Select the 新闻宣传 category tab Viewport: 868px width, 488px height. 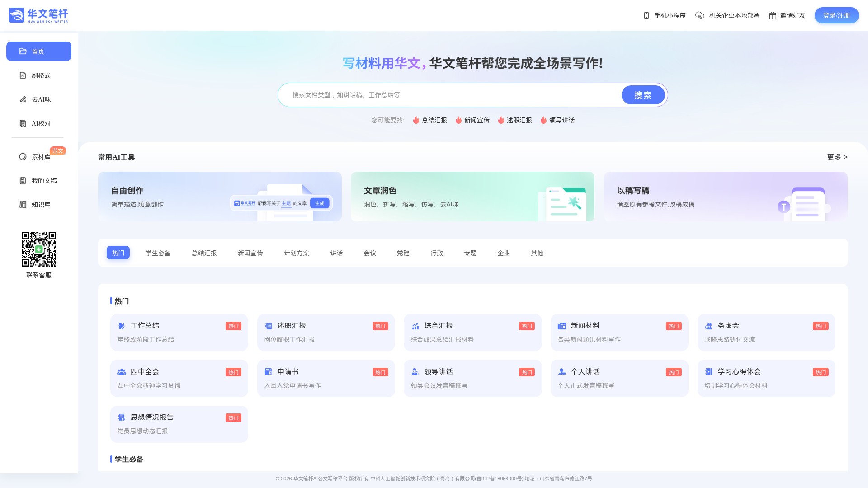(x=250, y=253)
